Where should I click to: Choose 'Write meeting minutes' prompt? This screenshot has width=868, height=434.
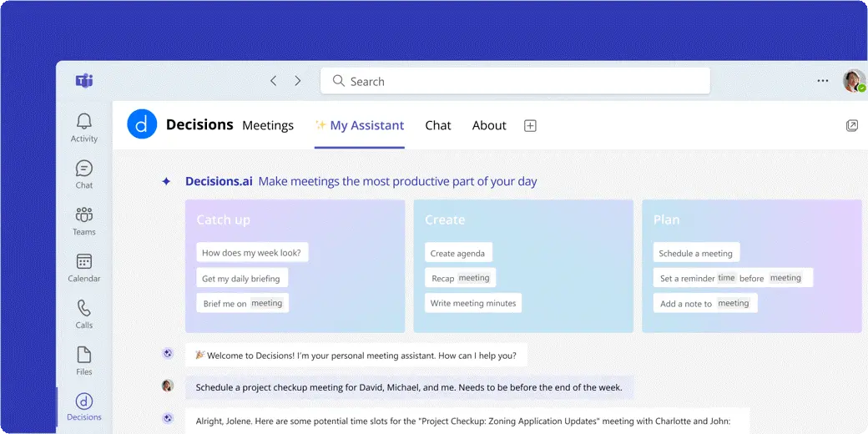click(x=473, y=303)
